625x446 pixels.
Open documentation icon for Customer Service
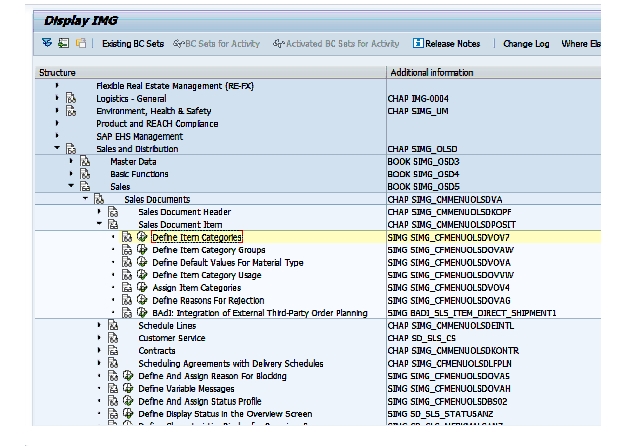(x=113, y=338)
